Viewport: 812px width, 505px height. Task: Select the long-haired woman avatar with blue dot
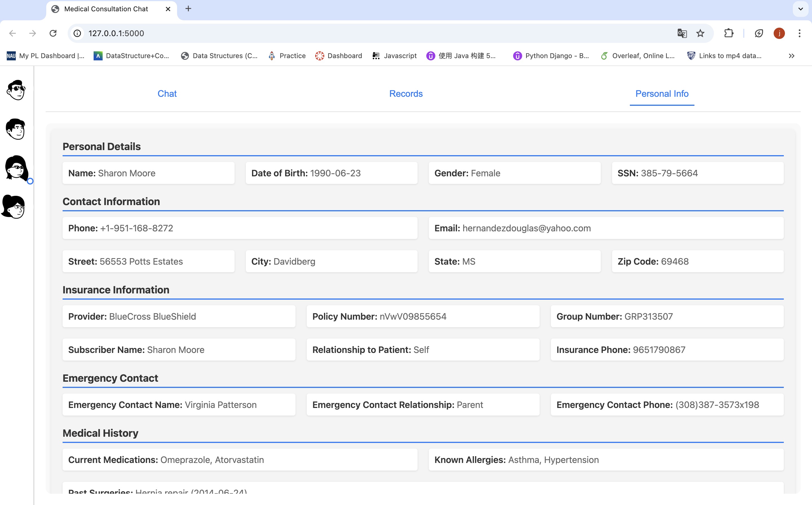point(17,168)
